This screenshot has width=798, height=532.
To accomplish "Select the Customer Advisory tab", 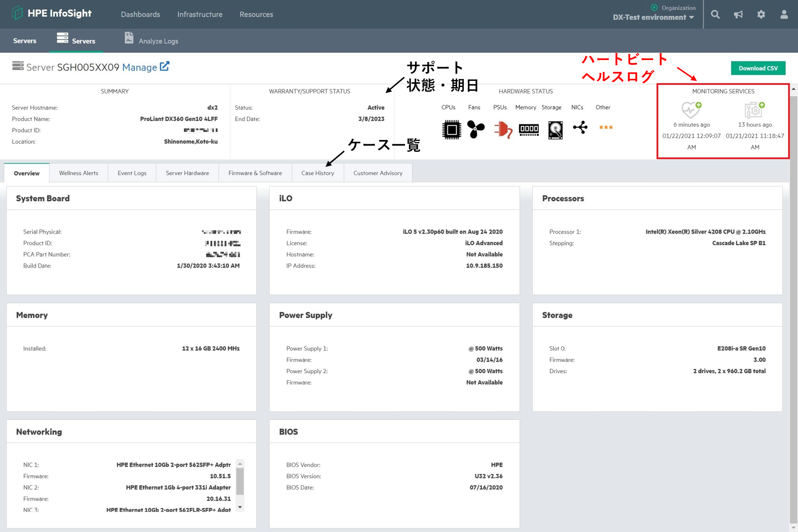I will coord(378,173).
